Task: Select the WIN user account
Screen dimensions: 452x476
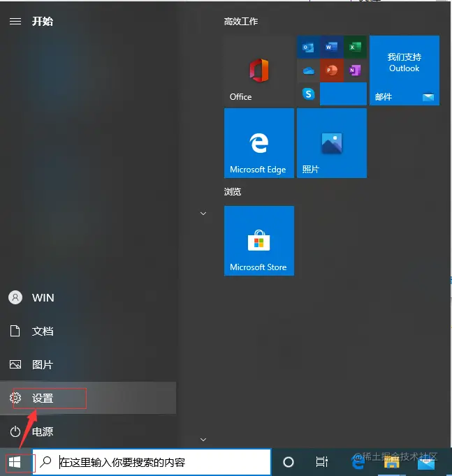Action: [x=88, y=297]
